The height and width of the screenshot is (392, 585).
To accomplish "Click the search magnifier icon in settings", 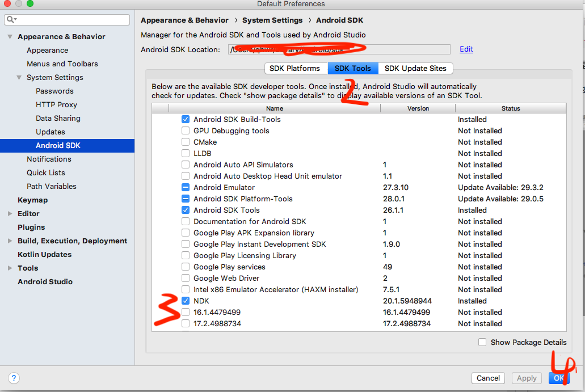I will 11,19.
